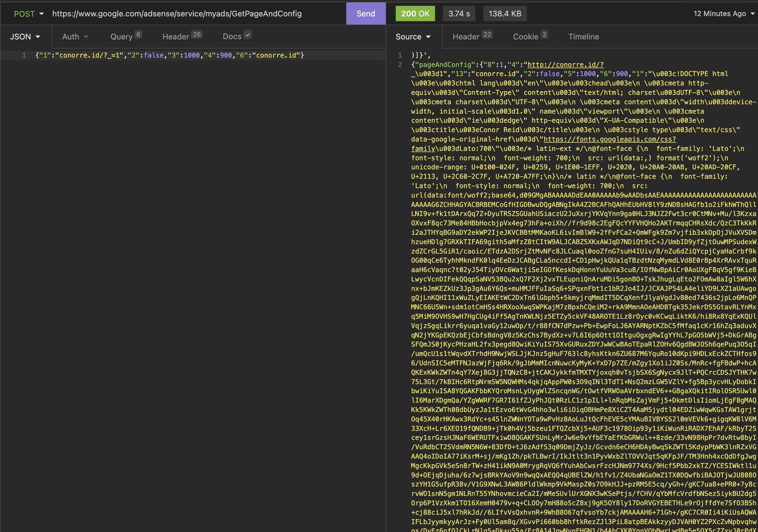
Task: Expand the Source response view dropdown
Action: (x=413, y=37)
